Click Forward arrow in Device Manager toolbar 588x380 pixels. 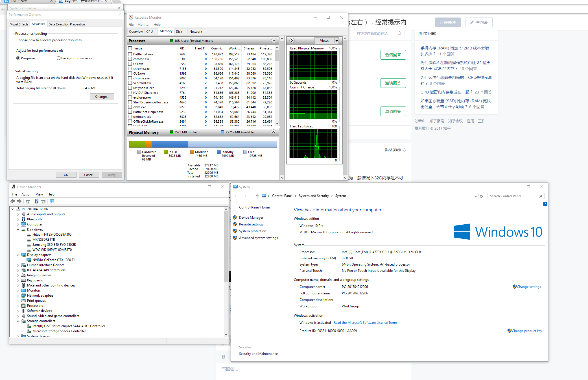(x=19, y=201)
